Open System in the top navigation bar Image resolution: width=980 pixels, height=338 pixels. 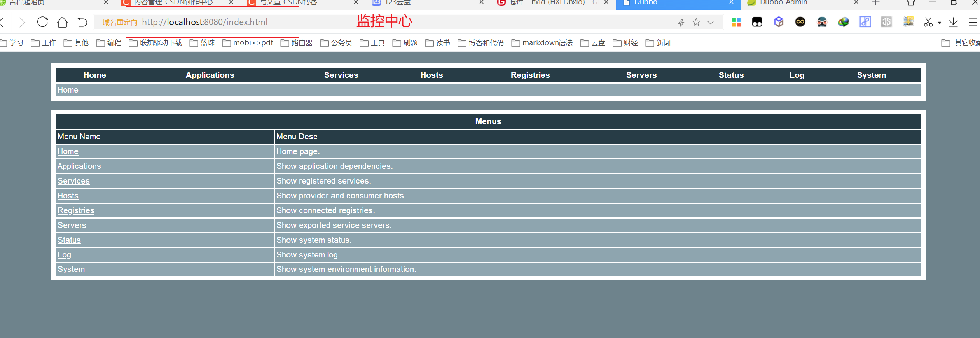(x=872, y=75)
